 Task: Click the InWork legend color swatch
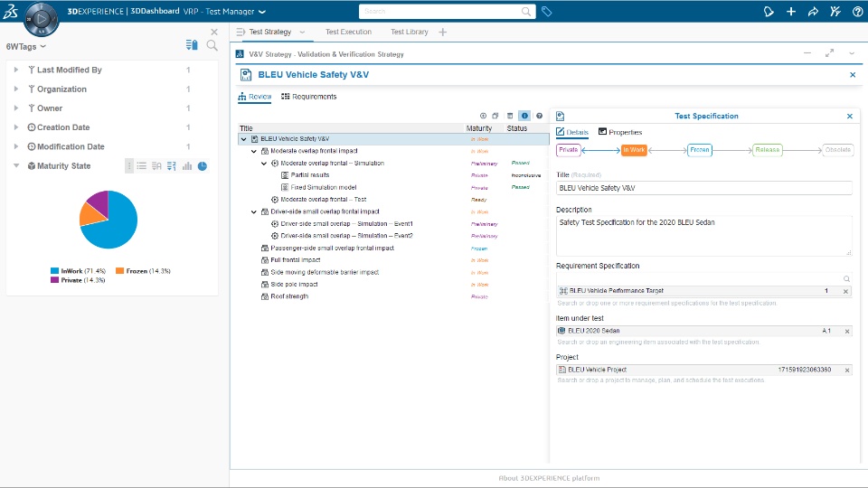pyautogui.click(x=54, y=271)
